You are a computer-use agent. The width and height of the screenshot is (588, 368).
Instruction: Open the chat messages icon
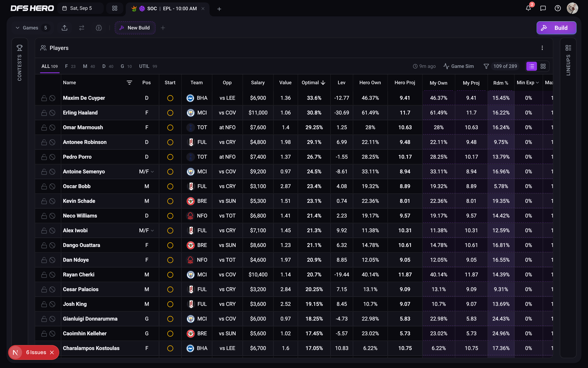tap(543, 8)
